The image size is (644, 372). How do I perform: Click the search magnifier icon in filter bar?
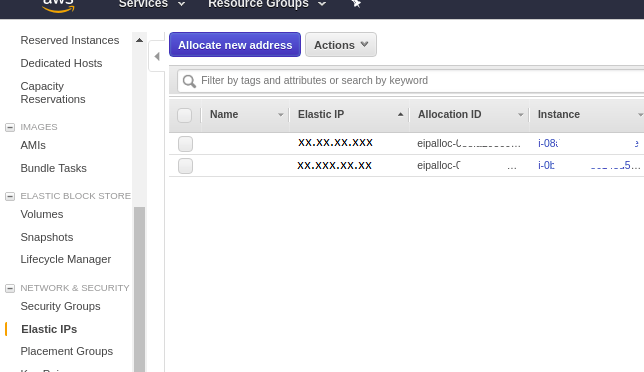point(189,81)
